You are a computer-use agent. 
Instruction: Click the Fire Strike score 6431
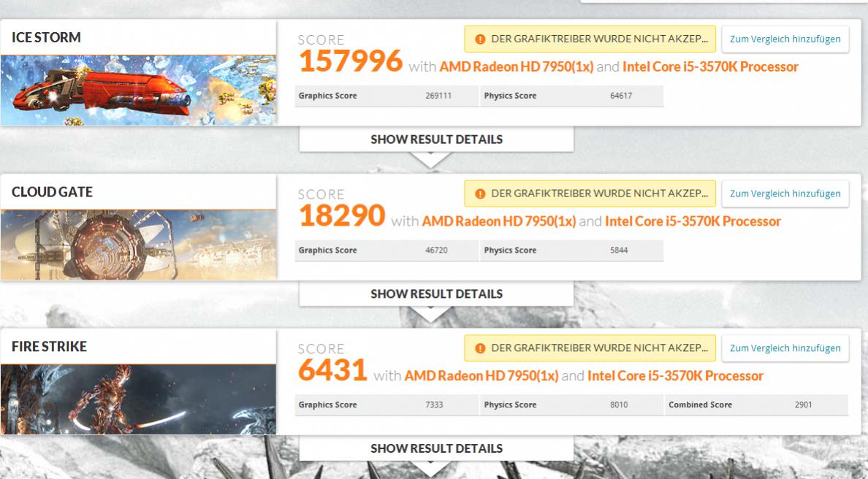[x=332, y=369]
